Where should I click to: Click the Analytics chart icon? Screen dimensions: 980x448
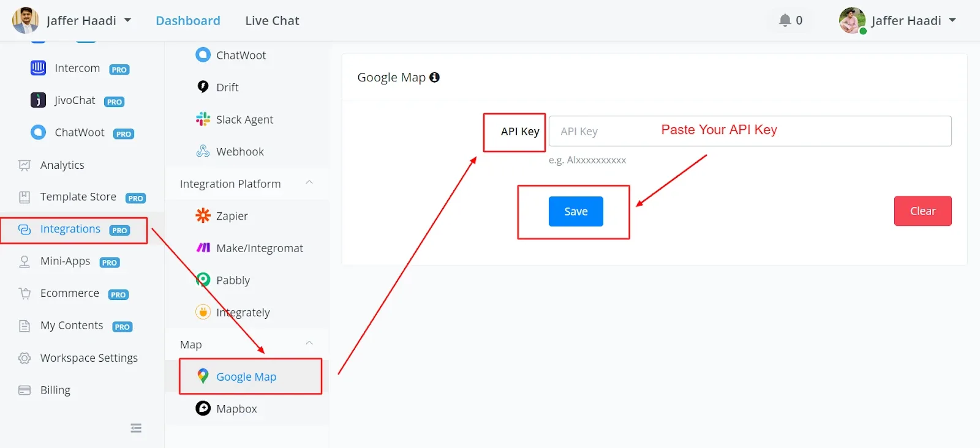point(24,165)
